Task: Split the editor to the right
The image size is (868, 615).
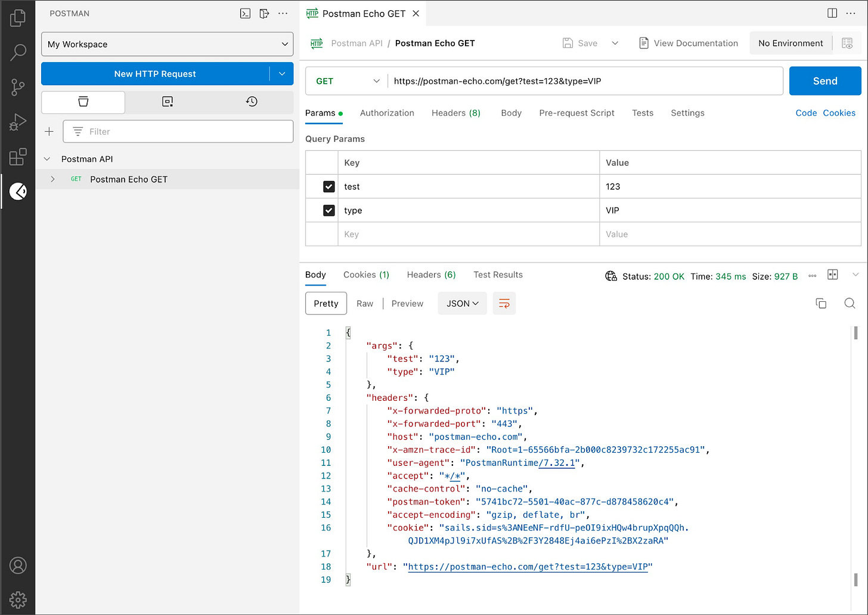Action: coord(832,13)
